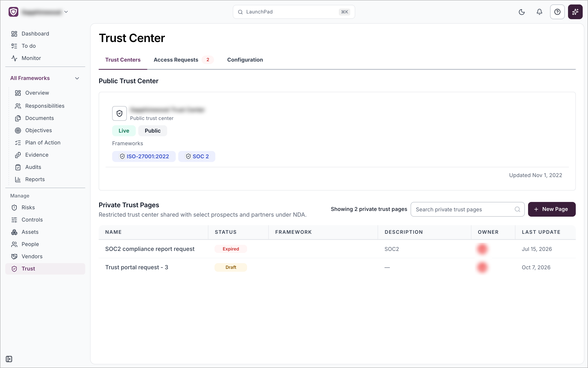Click the Evidence icon in sidebar
The image size is (588, 368).
pyautogui.click(x=18, y=155)
